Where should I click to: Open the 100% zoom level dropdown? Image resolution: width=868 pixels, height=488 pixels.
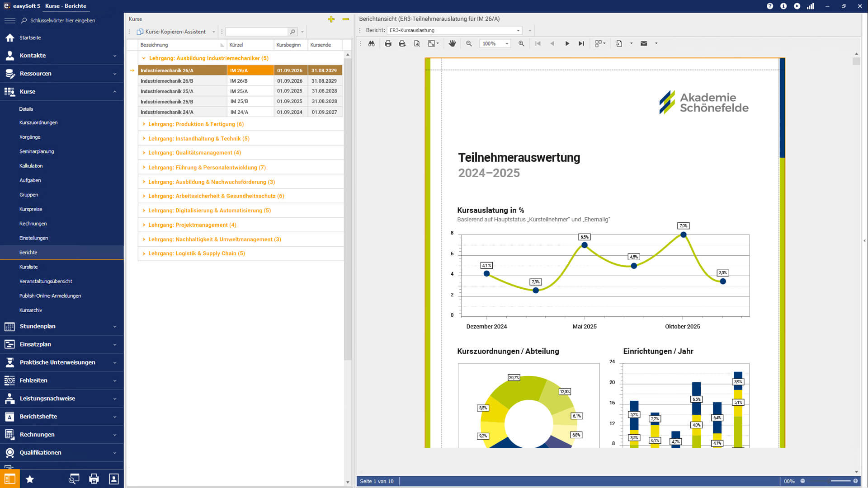507,44
